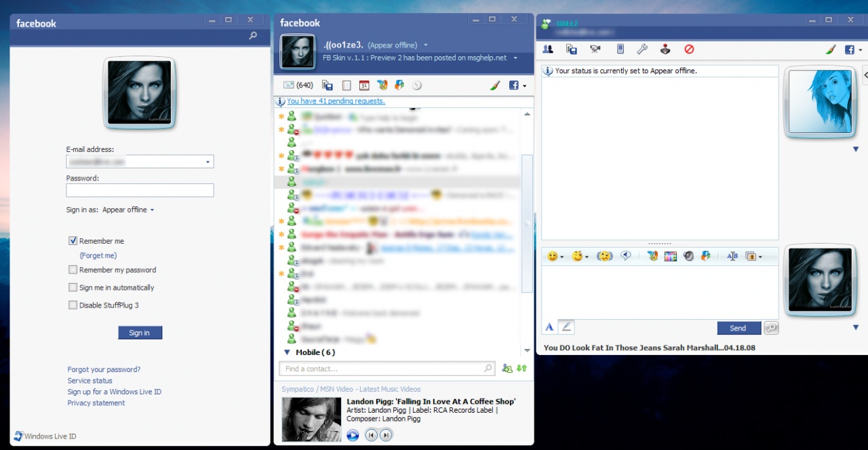Untick the Remember me checkbox
This screenshot has height=450, width=868.
point(73,241)
